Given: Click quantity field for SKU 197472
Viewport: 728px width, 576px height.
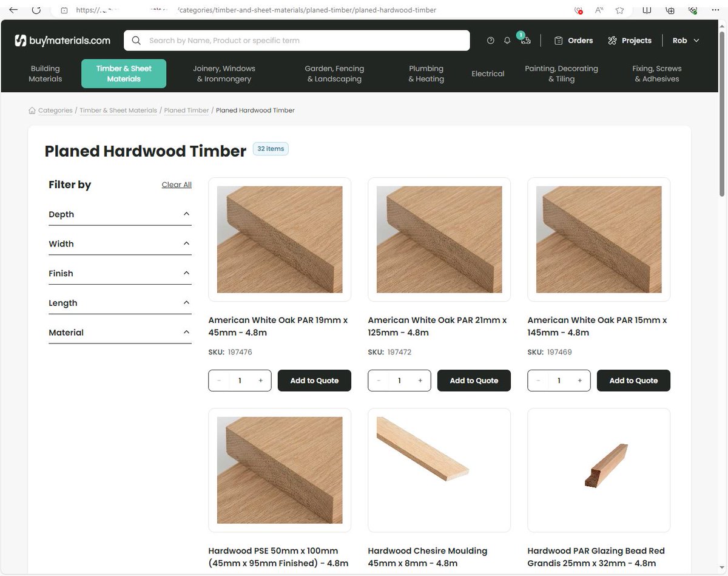Looking at the screenshot, I should click(x=399, y=381).
